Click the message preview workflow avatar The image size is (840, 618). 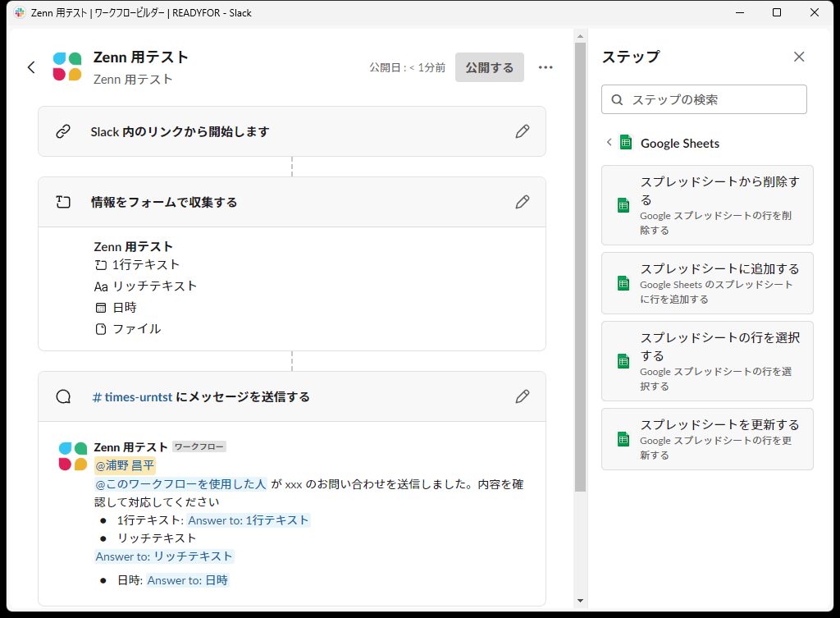pyautogui.click(x=73, y=456)
